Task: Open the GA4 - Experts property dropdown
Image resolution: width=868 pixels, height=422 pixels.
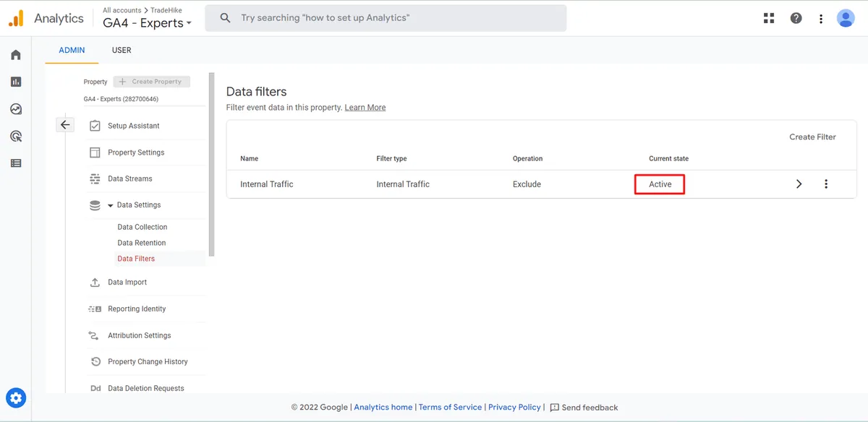Action: click(x=148, y=23)
